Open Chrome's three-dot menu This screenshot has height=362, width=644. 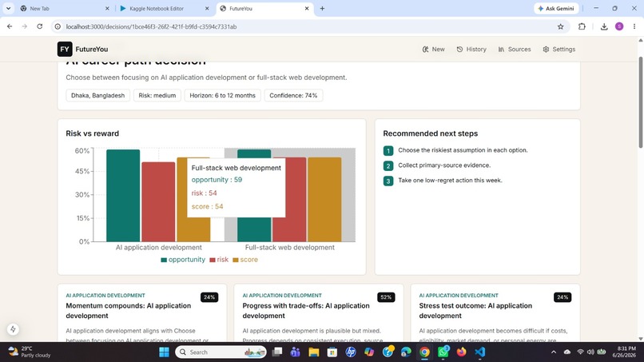click(x=634, y=26)
